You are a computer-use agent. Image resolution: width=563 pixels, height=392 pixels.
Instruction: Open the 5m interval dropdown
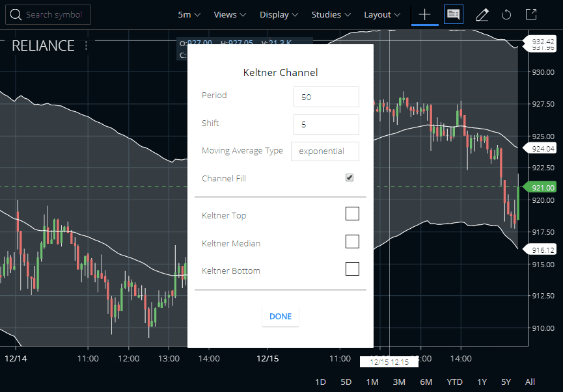point(188,14)
